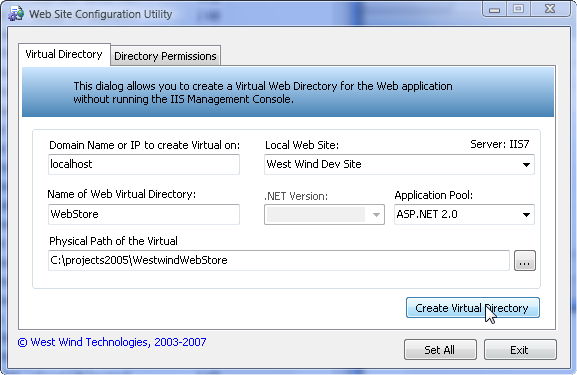Open the Local Web Site dropdown
Viewport: 577px width, 375px height.
(399, 164)
